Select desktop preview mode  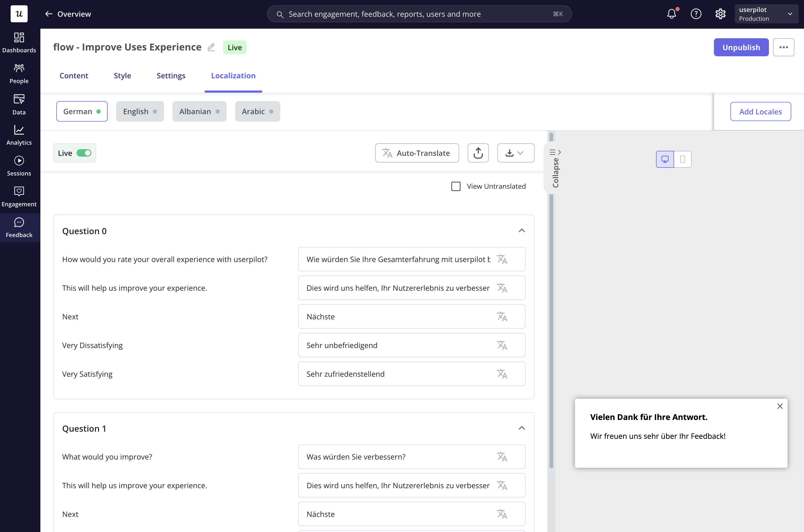665,159
